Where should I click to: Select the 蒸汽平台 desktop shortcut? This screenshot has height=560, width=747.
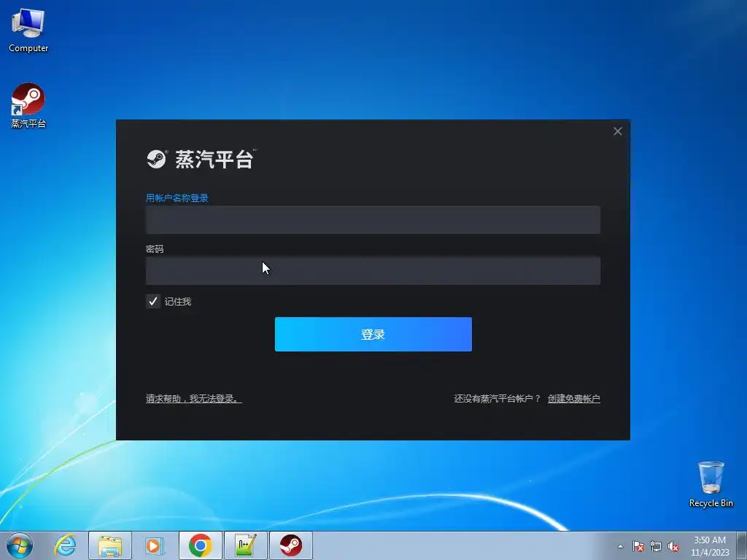click(28, 106)
